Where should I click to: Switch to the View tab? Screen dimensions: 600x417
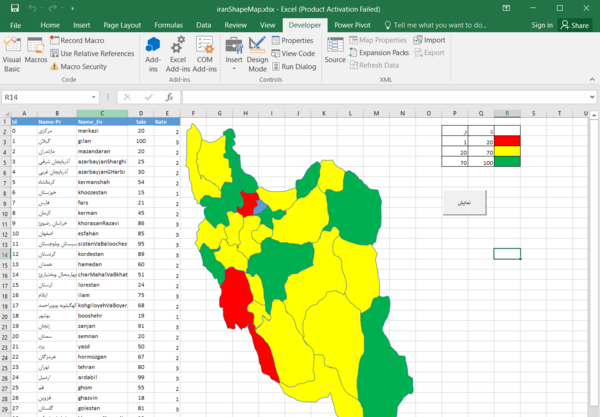point(267,25)
